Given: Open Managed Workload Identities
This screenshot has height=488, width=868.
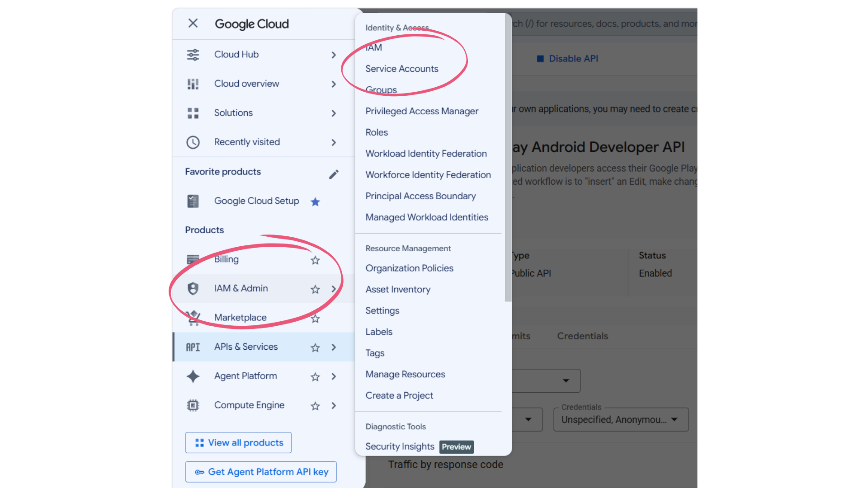Looking at the screenshot, I should coord(427,217).
